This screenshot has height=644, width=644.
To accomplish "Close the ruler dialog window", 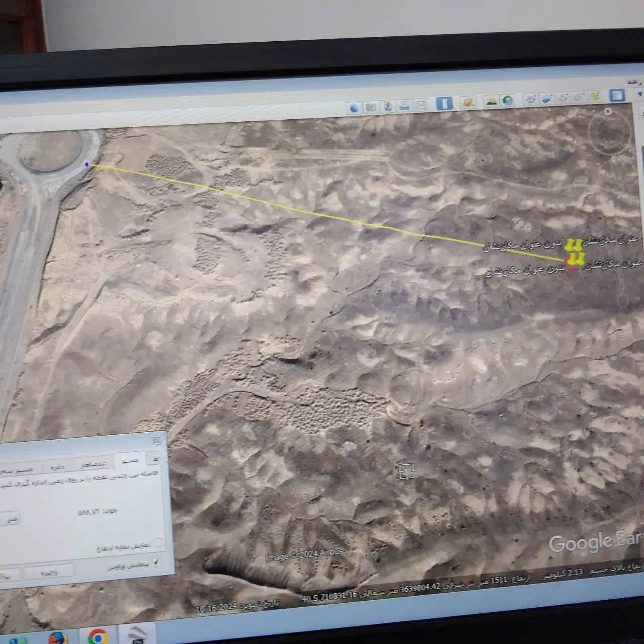I will tap(156, 441).
